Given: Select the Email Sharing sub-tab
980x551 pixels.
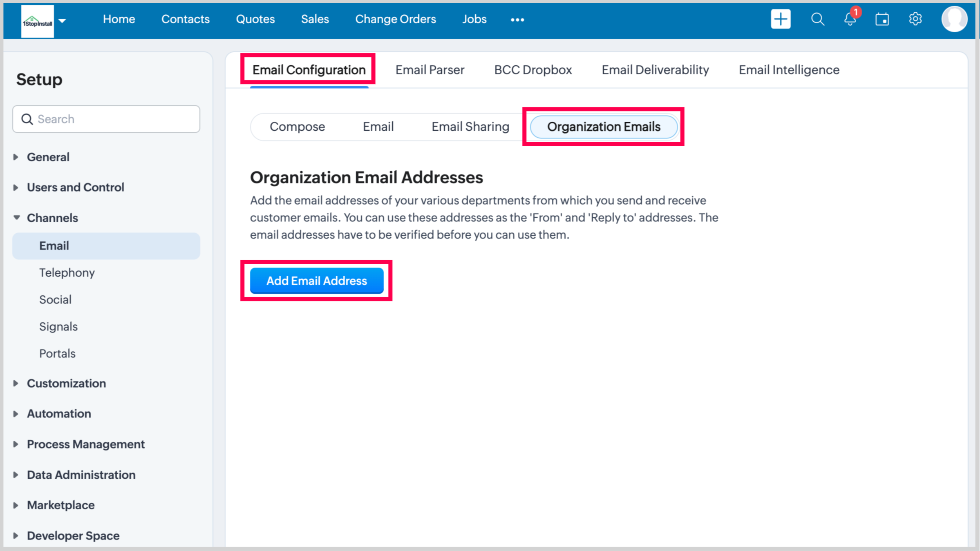Looking at the screenshot, I should 470,127.
